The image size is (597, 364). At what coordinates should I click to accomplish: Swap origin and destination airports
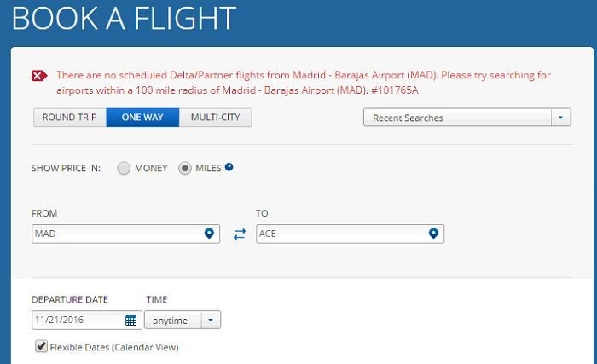coord(239,234)
